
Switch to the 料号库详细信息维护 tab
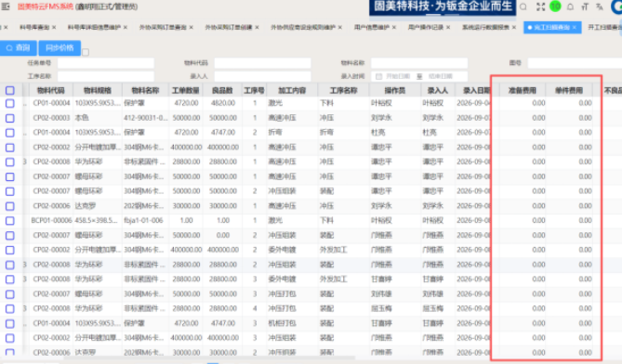tap(94, 27)
